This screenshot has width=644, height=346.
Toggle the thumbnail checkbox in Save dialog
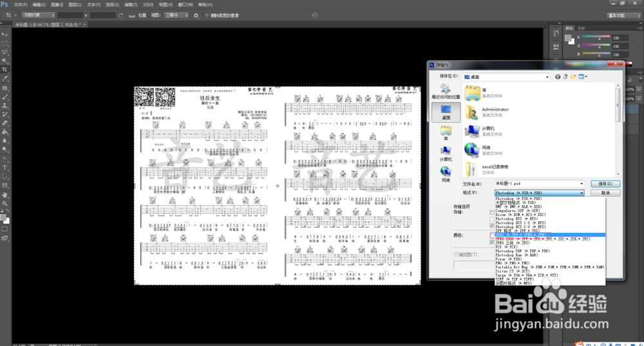tap(455, 255)
